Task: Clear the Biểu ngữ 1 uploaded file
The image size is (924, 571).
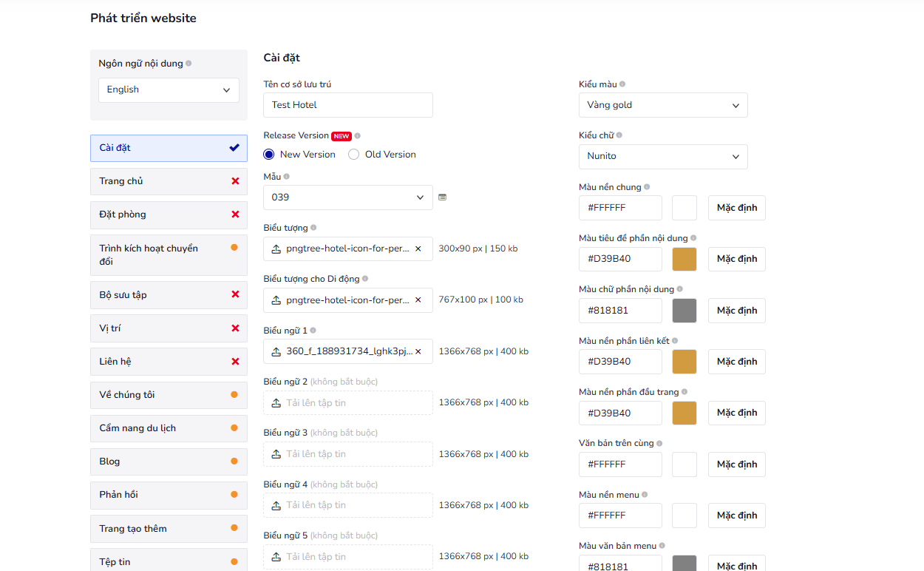Action: [x=418, y=351]
